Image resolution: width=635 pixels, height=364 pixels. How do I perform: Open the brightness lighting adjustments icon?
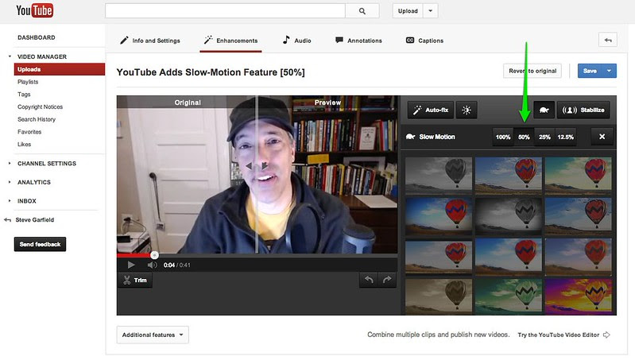tap(467, 110)
